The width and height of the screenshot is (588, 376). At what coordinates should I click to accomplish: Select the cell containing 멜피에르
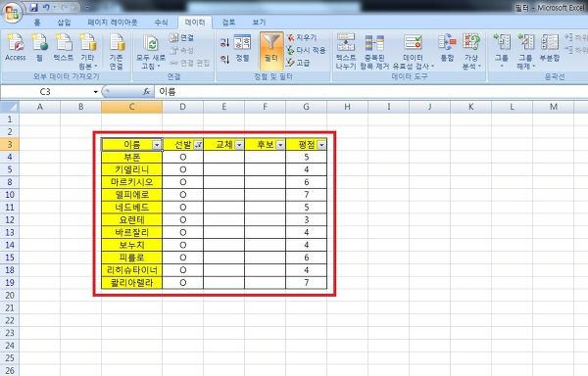pos(131,195)
